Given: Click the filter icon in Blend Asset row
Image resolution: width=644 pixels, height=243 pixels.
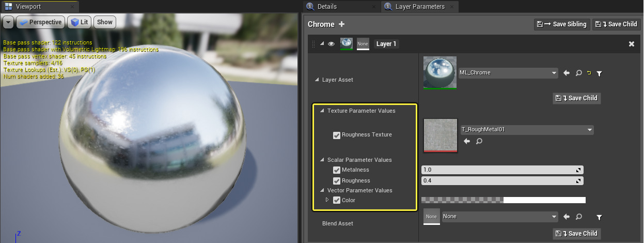Looking at the screenshot, I should pos(599,217).
